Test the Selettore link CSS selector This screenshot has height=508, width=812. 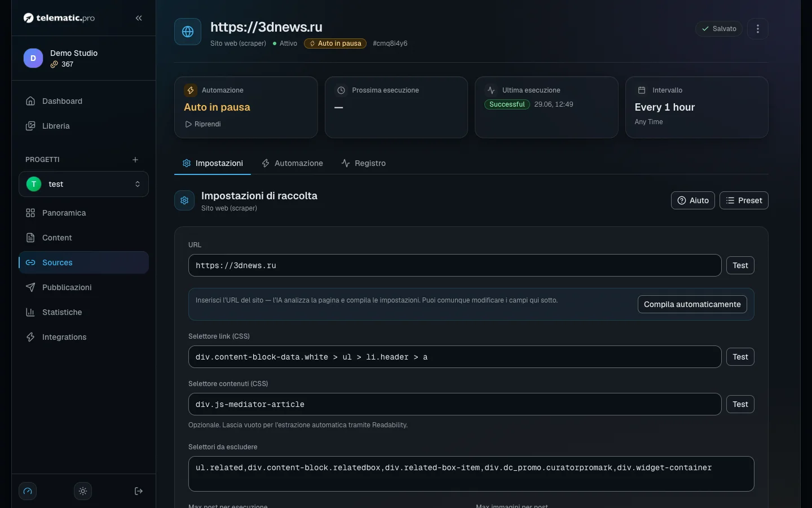point(740,357)
